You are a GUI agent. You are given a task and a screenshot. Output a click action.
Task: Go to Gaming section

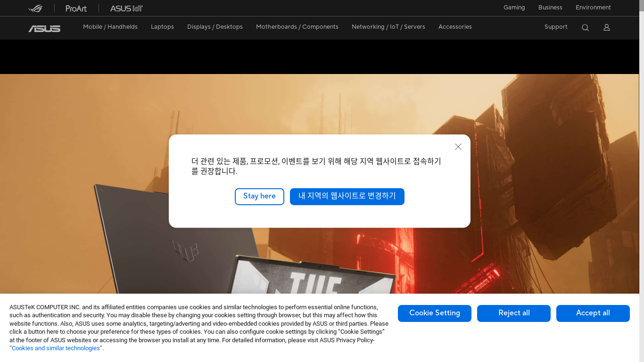pos(514,8)
